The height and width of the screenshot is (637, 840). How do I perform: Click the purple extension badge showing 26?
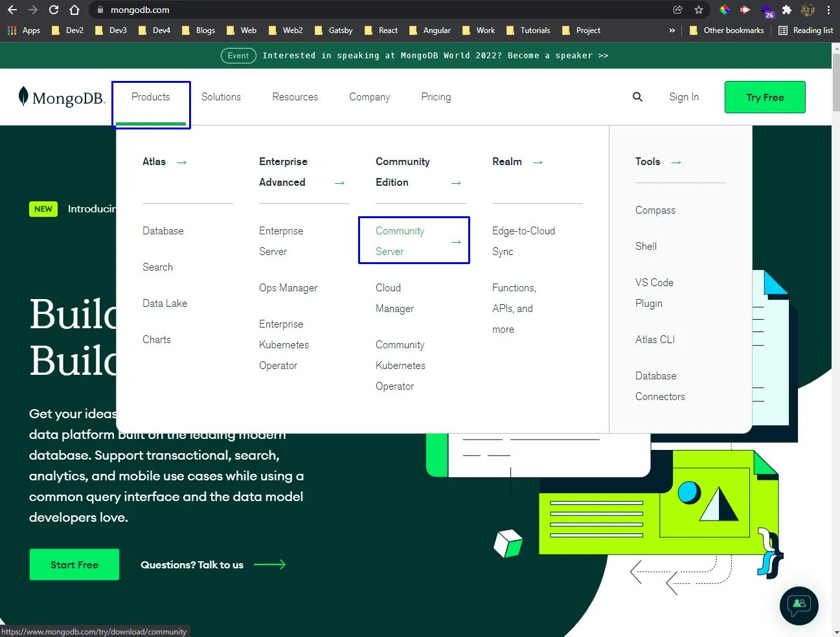point(768,11)
